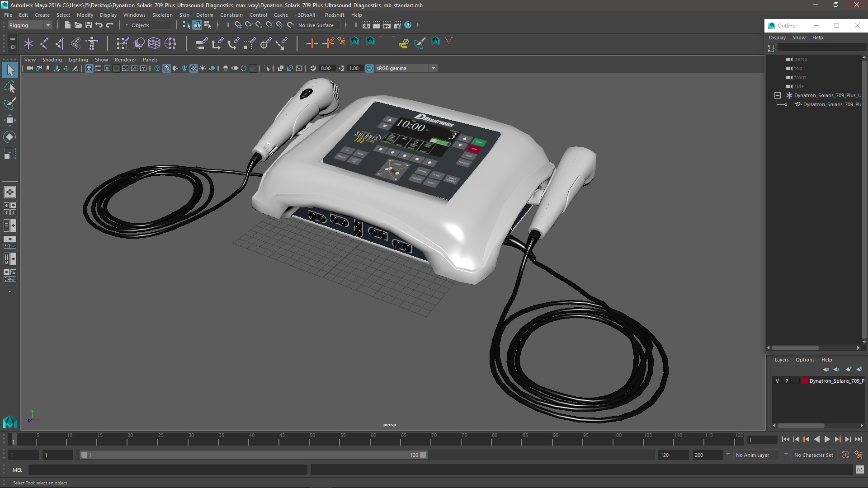Open the Skeleton menu
Screen dimensions: 868x488
click(162, 15)
